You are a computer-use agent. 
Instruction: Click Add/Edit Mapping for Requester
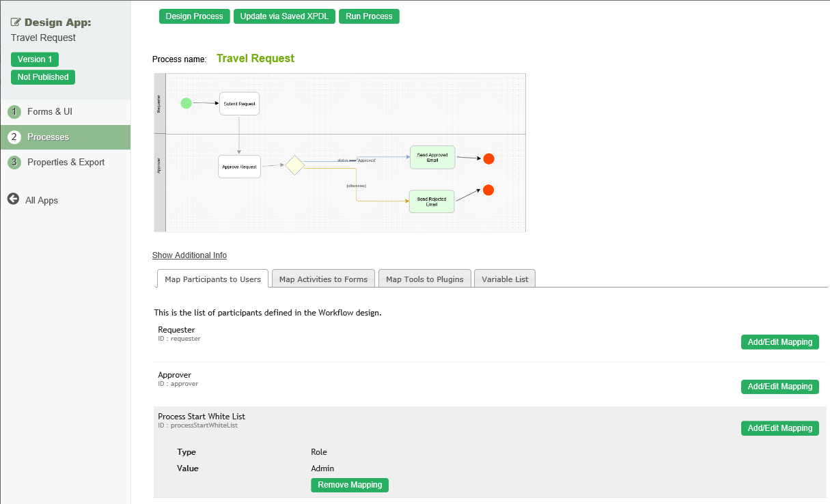point(779,342)
